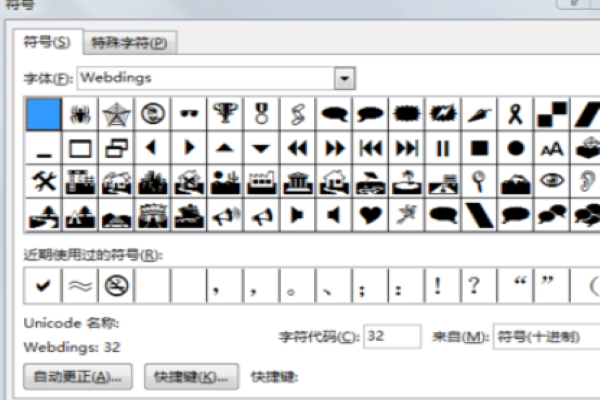Viewport: 600px width, 400px height.
Task: Select the columned bank building symbol
Action: pyautogui.click(x=298, y=182)
